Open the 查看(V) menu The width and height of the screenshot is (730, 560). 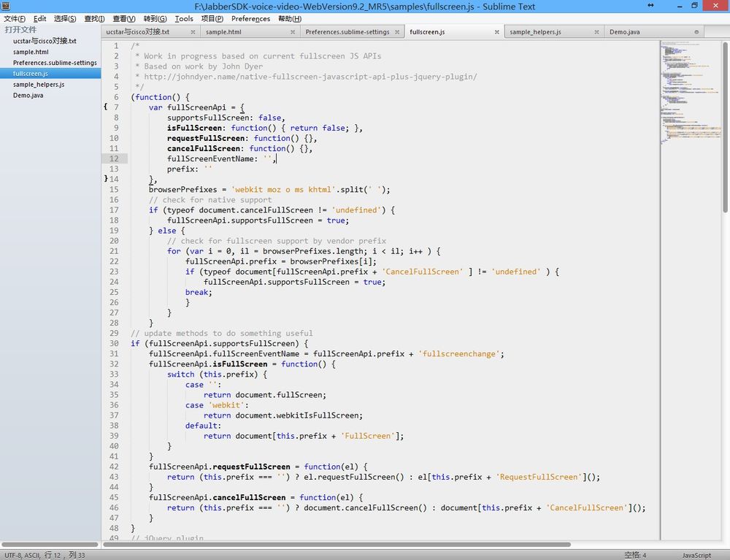(x=124, y=19)
